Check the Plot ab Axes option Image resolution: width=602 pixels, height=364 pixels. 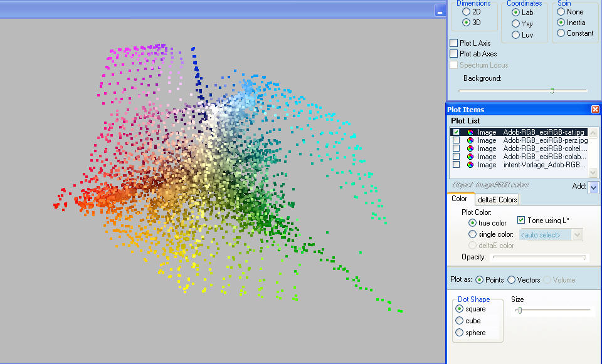coord(454,54)
